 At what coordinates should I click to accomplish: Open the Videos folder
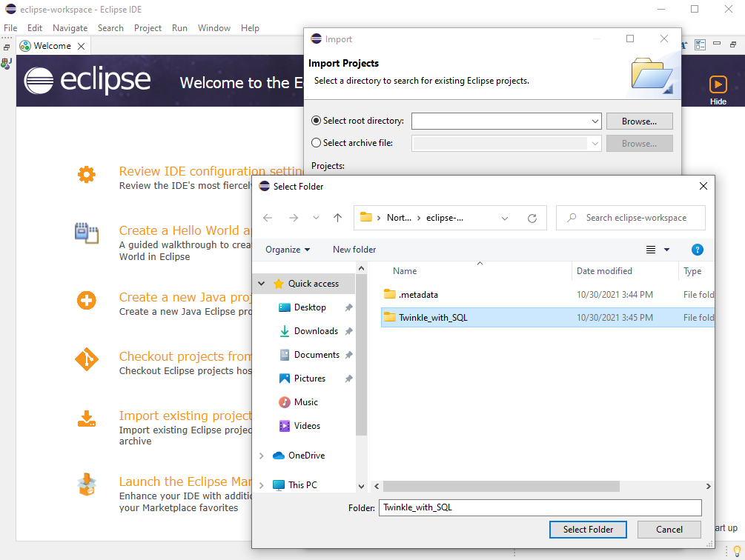point(307,426)
